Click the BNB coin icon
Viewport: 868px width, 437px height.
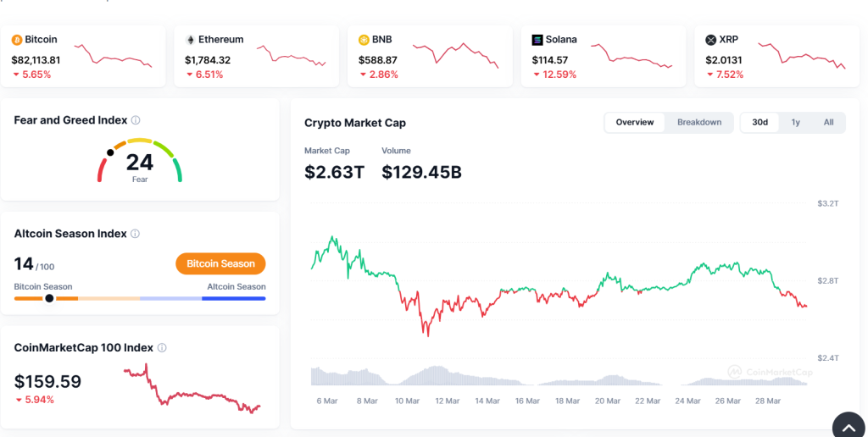(x=364, y=40)
